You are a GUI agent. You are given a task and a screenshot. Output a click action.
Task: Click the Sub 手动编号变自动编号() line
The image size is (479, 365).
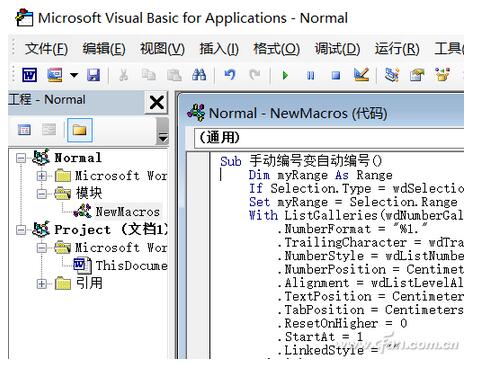301,161
